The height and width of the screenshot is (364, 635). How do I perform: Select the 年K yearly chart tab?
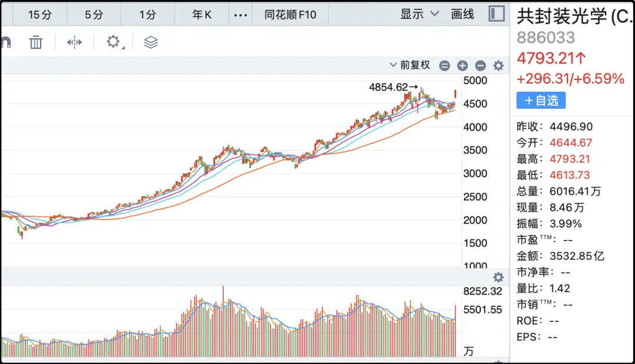point(202,15)
